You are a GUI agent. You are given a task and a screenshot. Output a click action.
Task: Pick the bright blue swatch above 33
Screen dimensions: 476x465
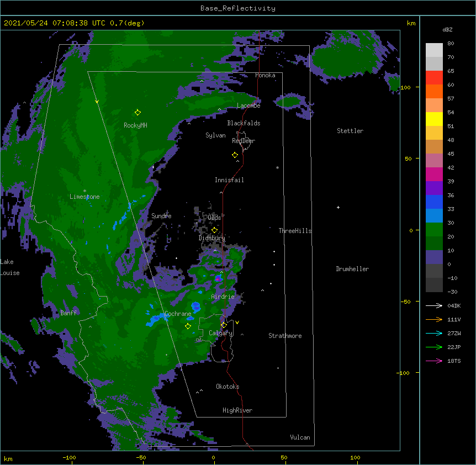coord(434,202)
